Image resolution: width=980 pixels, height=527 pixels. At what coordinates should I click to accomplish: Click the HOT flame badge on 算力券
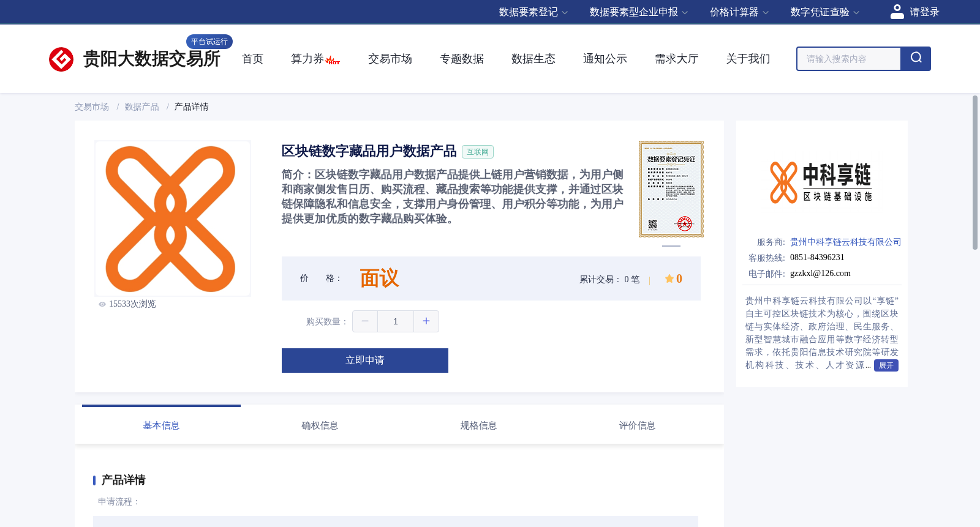[333, 60]
